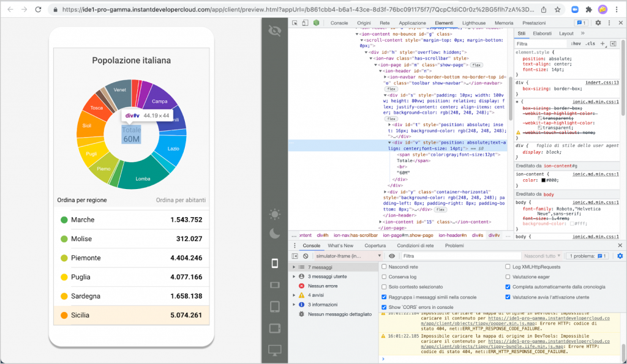
Task: Open console settings blue gear icon
Action: coord(620,256)
